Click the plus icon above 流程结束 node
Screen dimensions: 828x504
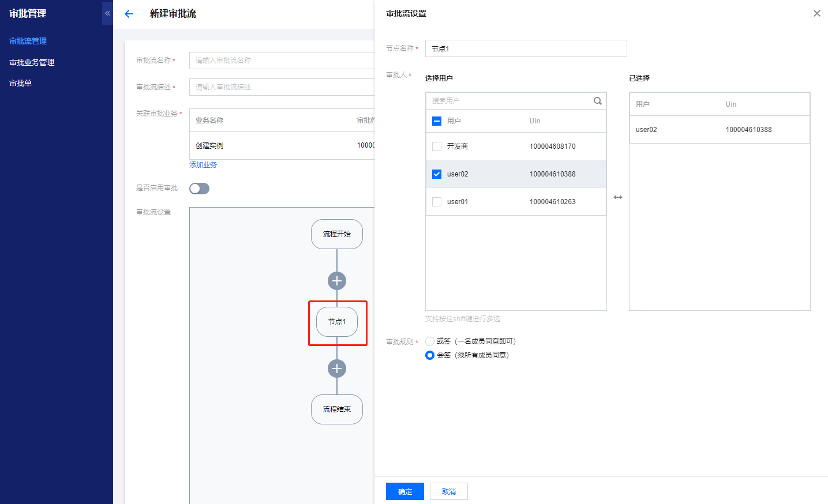point(337,368)
